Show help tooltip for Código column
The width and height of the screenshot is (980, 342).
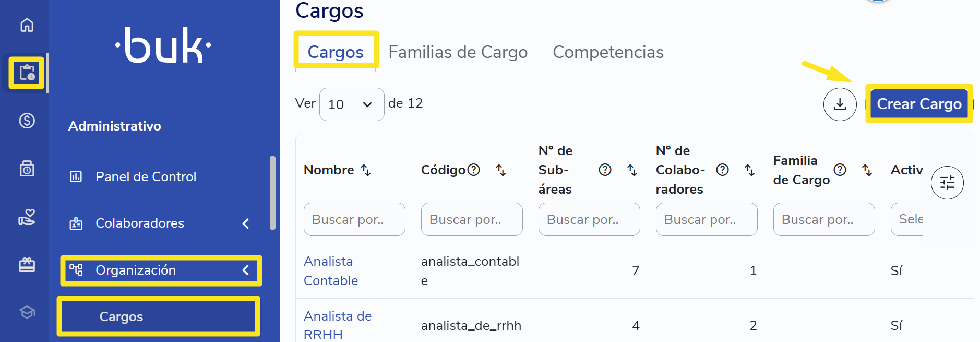pyautogui.click(x=473, y=170)
